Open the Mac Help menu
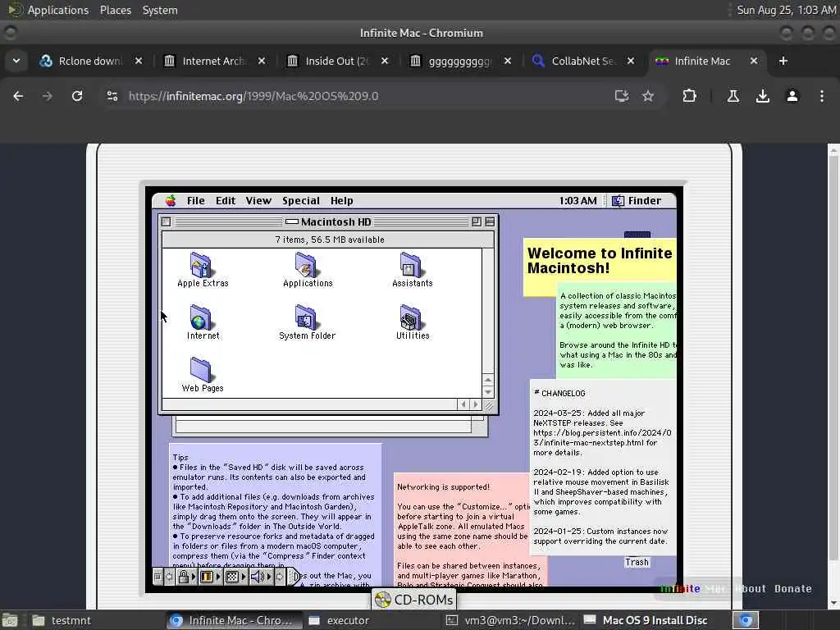This screenshot has width=840, height=630. click(341, 201)
